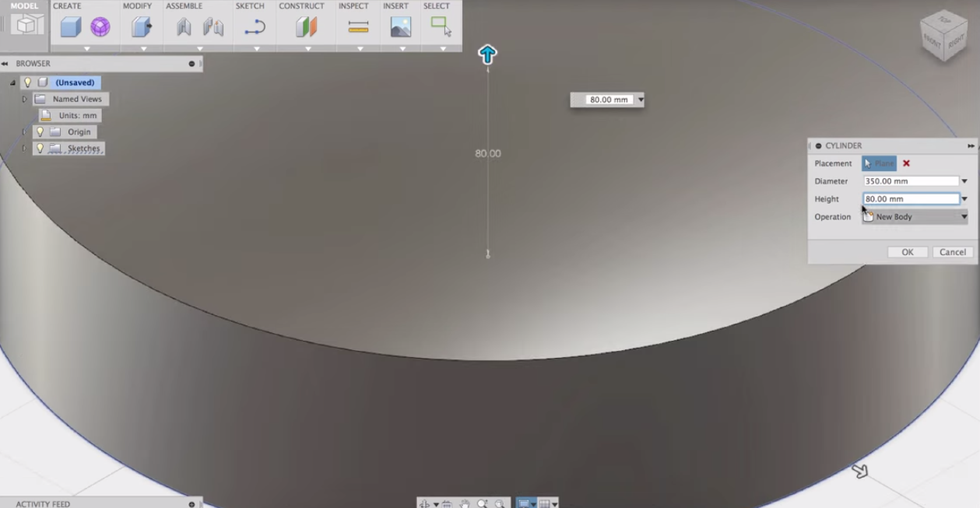
Task: Click the grid display settings control
Action: pos(546,503)
